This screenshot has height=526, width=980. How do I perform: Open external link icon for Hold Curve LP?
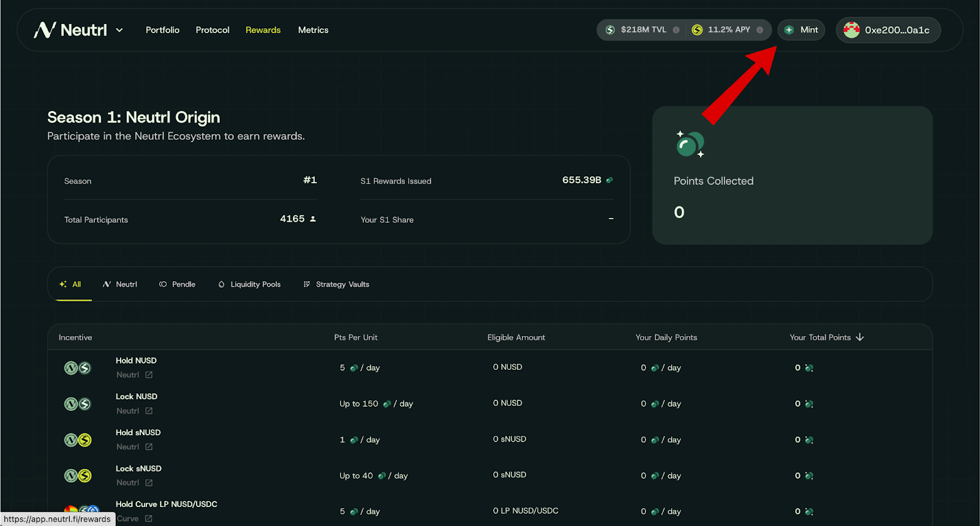(x=149, y=519)
